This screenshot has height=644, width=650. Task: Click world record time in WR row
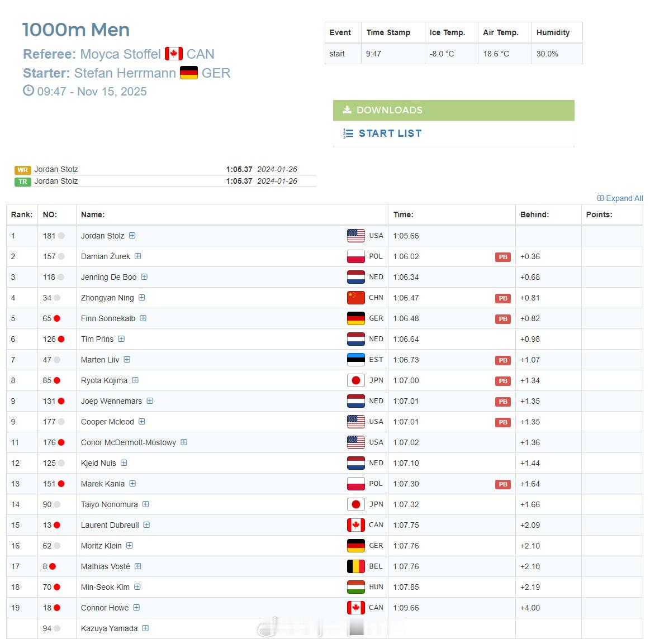click(x=239, y=169)
